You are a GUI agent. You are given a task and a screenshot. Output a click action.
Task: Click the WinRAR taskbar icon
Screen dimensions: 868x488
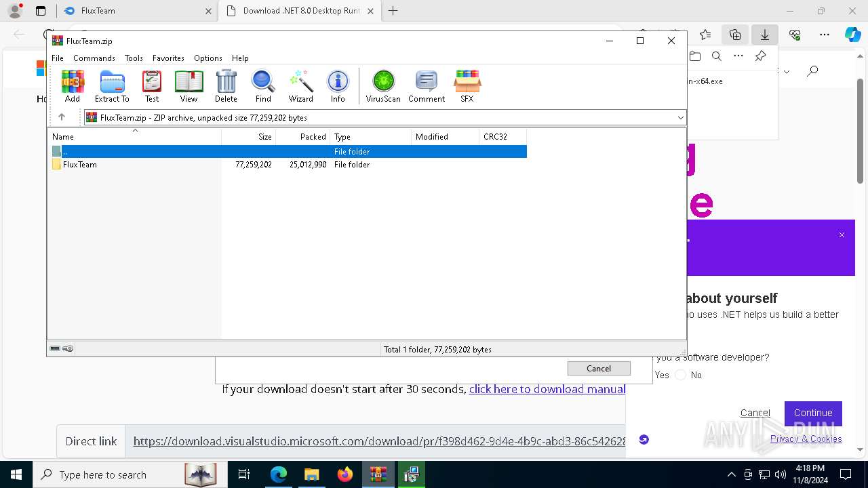[378, 474]
